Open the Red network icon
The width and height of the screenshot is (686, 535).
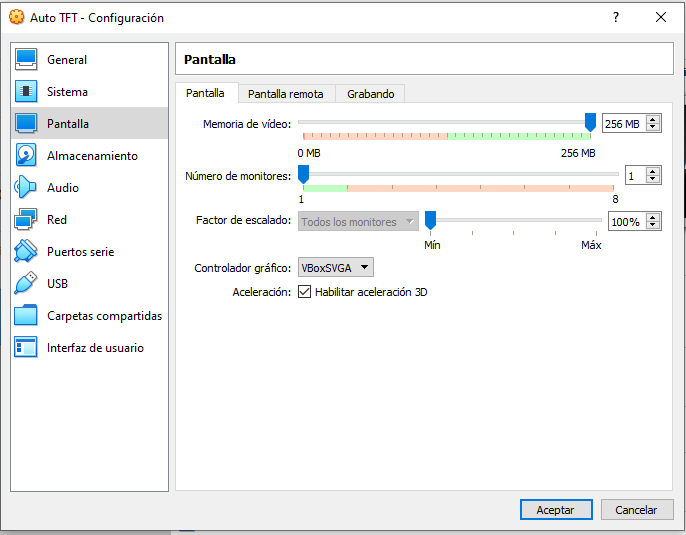pyautogui.click(x=27, y=220)
